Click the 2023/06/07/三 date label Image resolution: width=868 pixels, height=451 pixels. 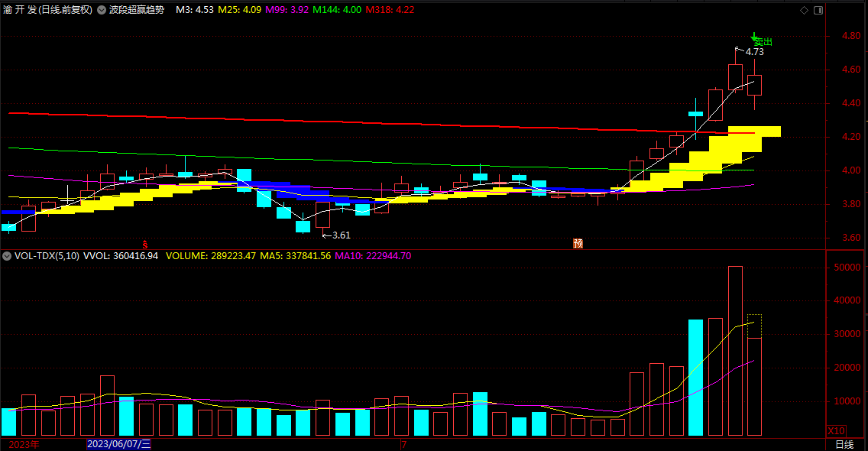coord(118,444)
